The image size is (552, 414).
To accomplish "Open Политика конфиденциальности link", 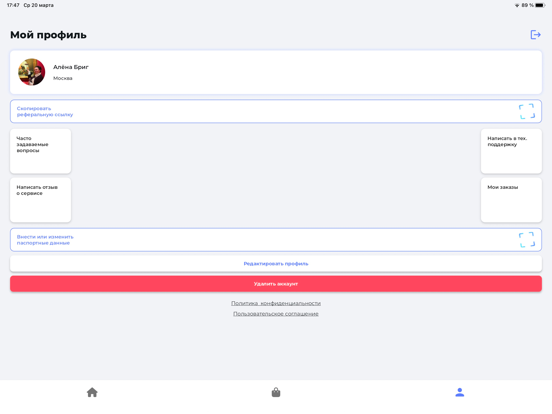I will tap(276, 303).
